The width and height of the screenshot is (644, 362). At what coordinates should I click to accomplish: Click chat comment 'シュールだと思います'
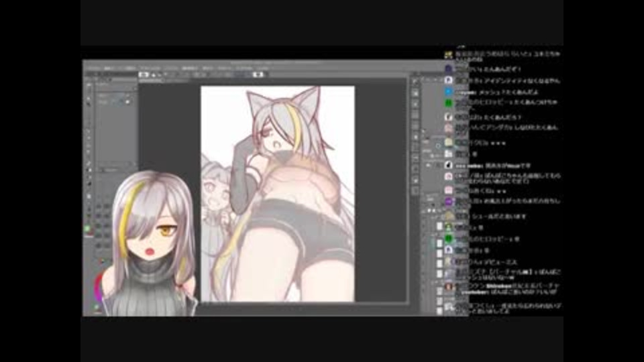498,217
